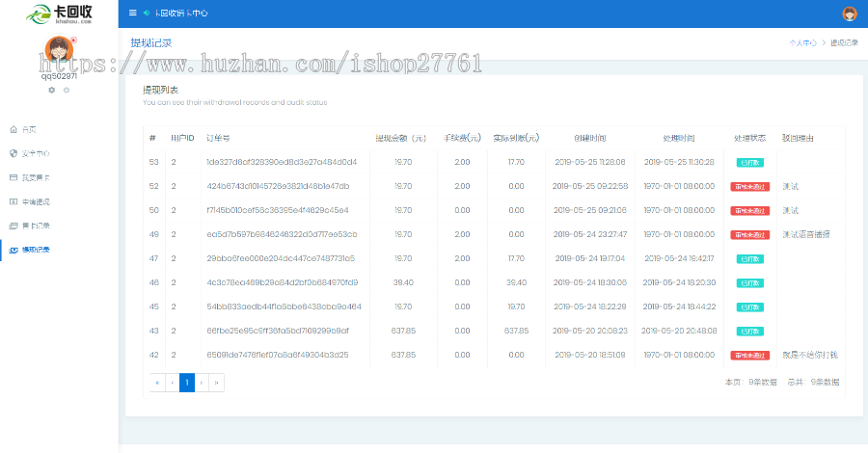The image size is (868, 453).
Task: Select order number starting with 1de327d8
Action: coord(282,162)
